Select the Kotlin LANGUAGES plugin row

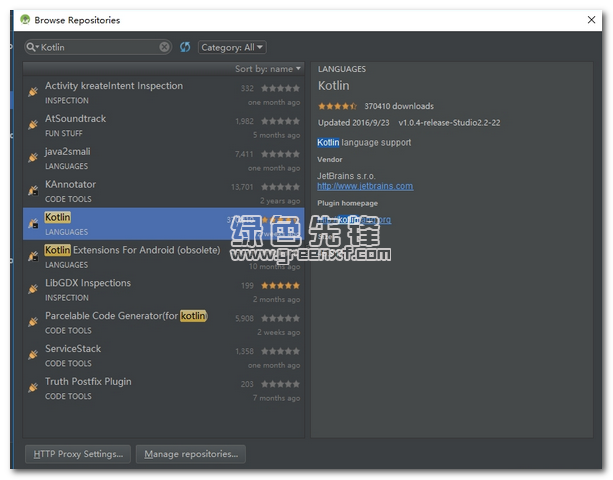[x=163, y=224]
